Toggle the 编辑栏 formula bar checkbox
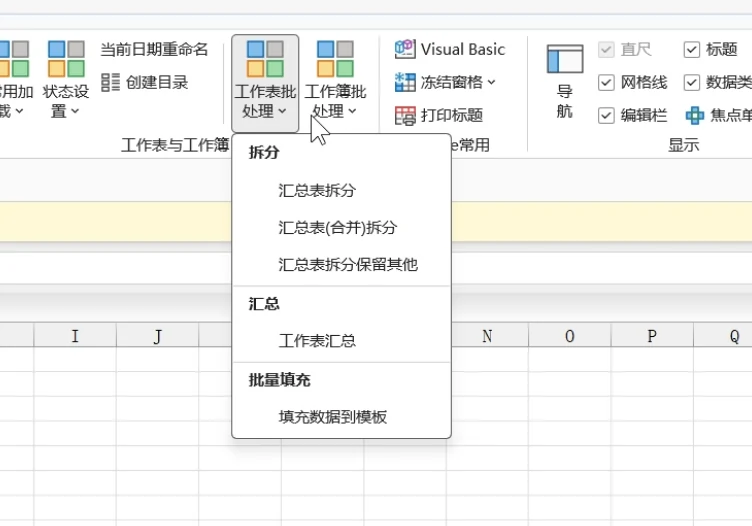 (x=606, y=116)
